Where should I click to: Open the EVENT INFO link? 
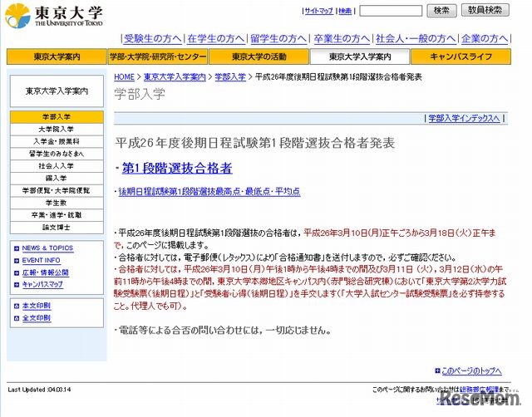click(x=41, y=260)
